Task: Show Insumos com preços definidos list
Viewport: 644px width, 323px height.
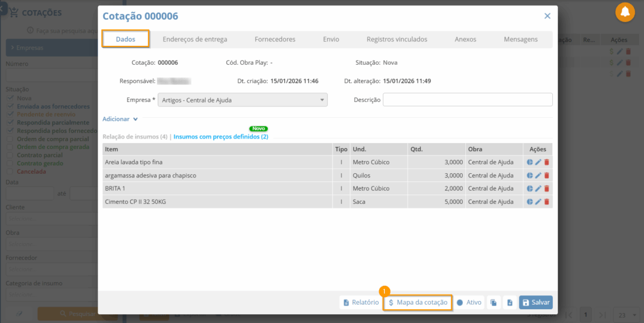Action: (x=221, y=137)
